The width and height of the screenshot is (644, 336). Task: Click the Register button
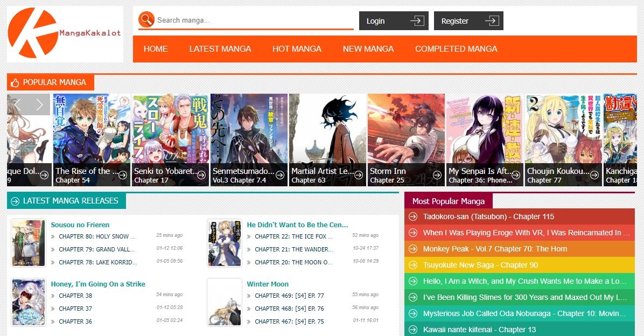(x=468, y=21)
